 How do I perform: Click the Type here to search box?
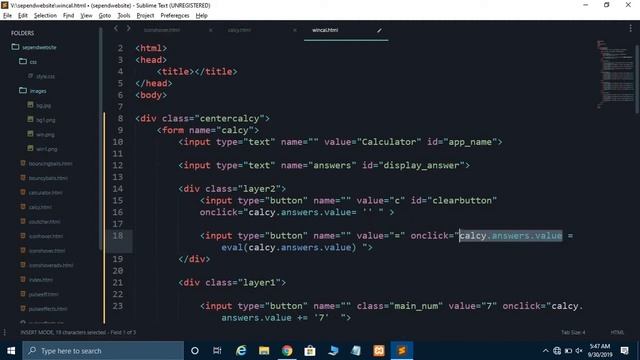click(x=103, y=351)
